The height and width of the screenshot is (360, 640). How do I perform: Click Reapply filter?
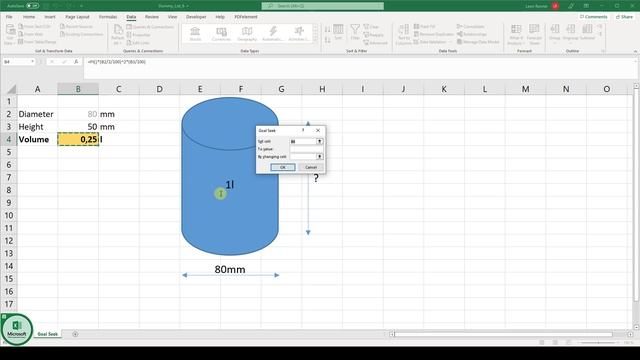click(373, 35)
